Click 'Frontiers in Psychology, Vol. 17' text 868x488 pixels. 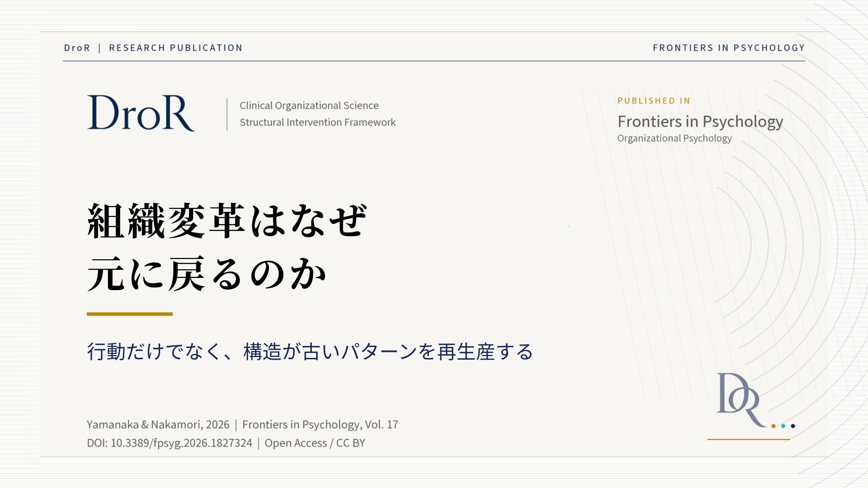point(320,425)
